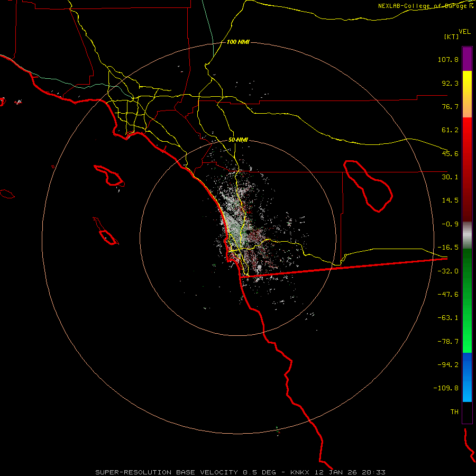Pick the gray segment of the velocity color bar
The height and width of the screenshot is (476, 476).
467,235
